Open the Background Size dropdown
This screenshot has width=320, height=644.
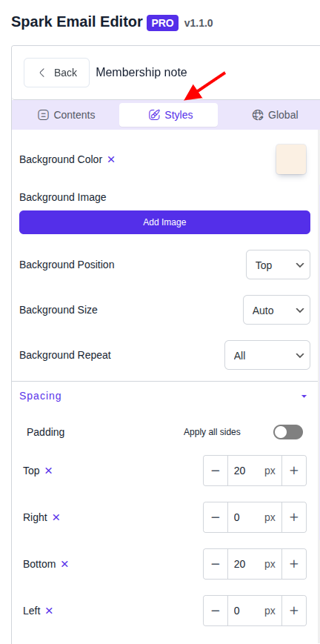(x=276, y=310)
